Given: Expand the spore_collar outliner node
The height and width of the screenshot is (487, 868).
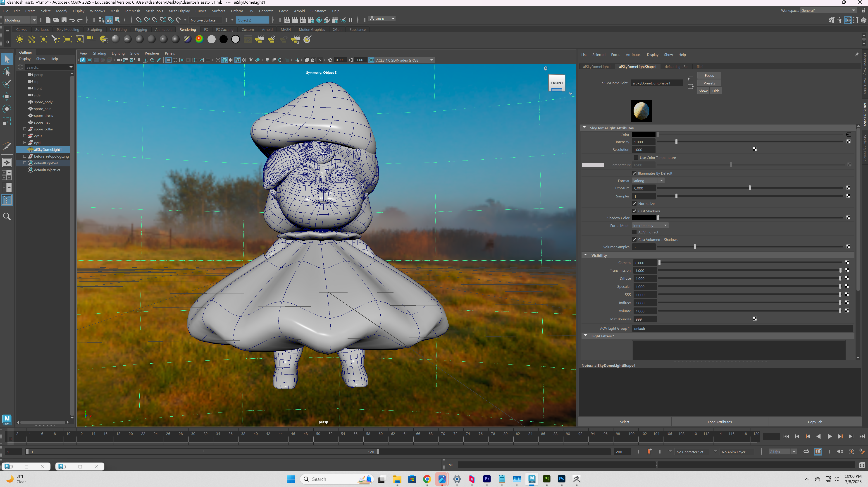Looking at the screenshot, I should pos(25,129).
